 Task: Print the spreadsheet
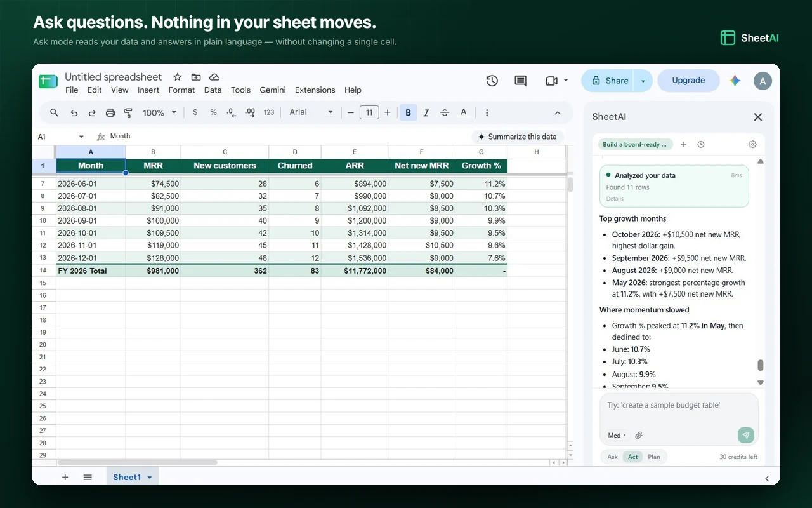110,112
